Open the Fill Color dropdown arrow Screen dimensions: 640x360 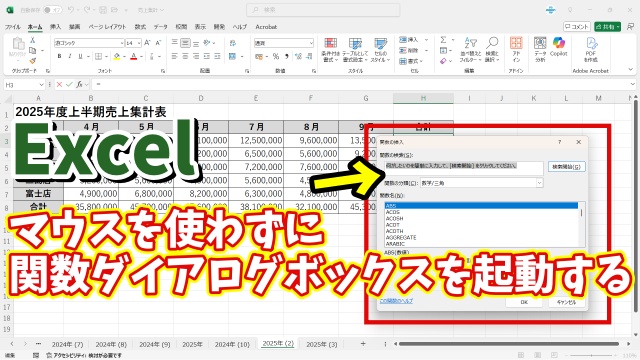(x=124, y=56)
